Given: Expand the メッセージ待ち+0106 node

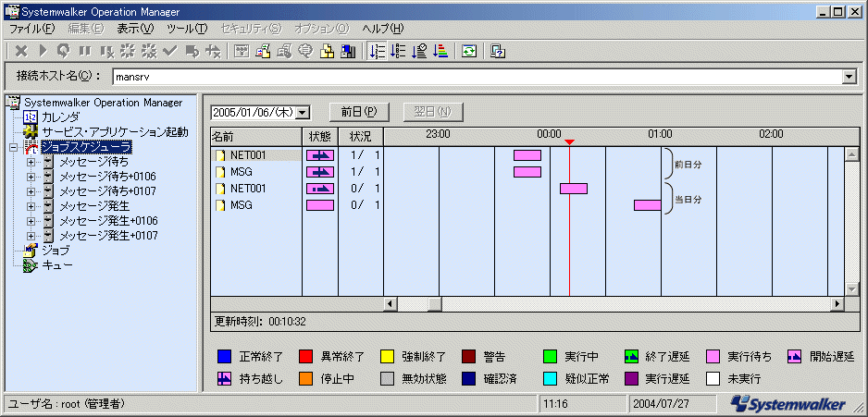Looking at the screenshot, I should coord(31,177).
